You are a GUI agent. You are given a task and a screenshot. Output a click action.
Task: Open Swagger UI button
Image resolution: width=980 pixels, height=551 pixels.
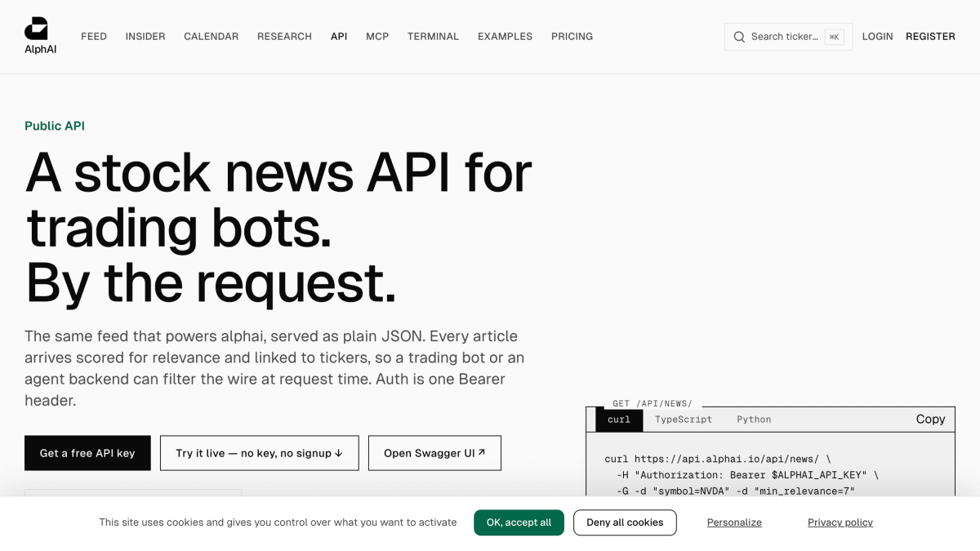click(434, 453)
